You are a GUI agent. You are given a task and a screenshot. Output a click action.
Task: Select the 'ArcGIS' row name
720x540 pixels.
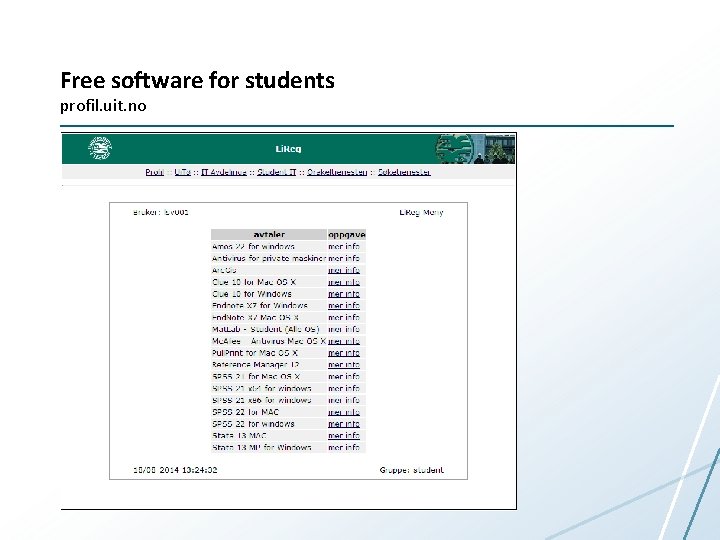tap(224, 270)
